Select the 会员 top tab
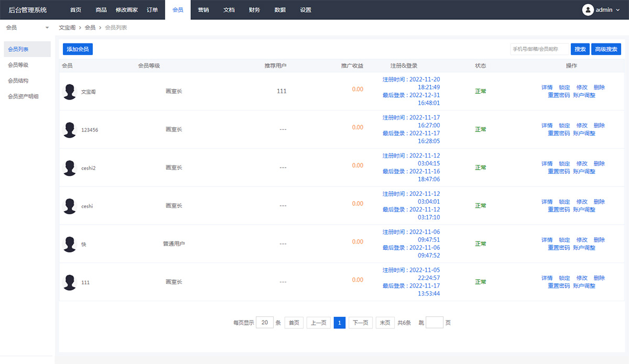 point(178,10)
